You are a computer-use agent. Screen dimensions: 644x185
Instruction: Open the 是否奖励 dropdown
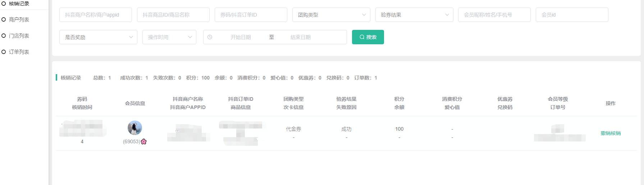point(98,37)
